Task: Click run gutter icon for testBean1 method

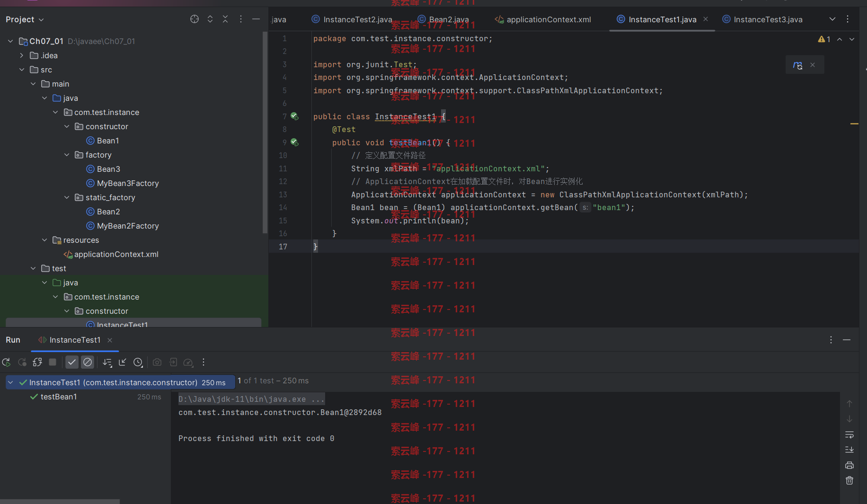Action: pos(294,142)
